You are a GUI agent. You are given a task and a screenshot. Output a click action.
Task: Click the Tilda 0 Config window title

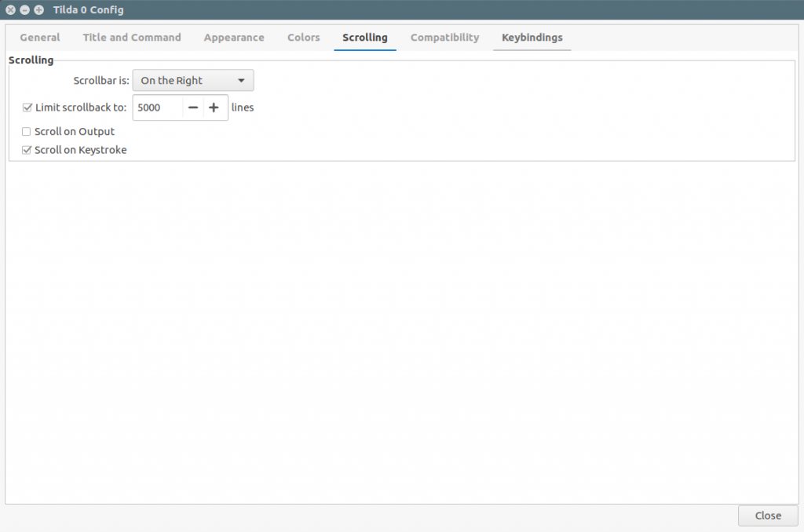pyautogui.click(x=89, y=10)
